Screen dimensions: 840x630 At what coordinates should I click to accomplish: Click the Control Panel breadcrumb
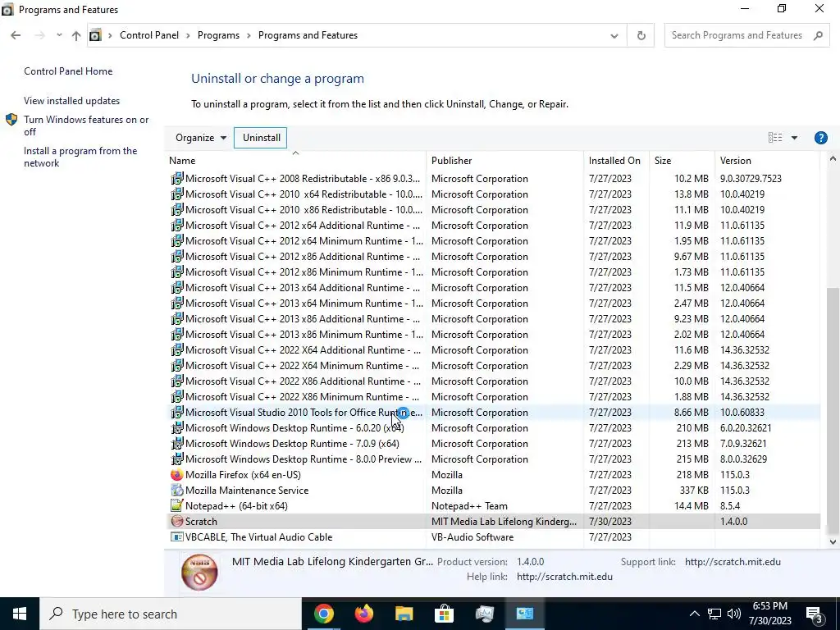(x=149, y=35)
